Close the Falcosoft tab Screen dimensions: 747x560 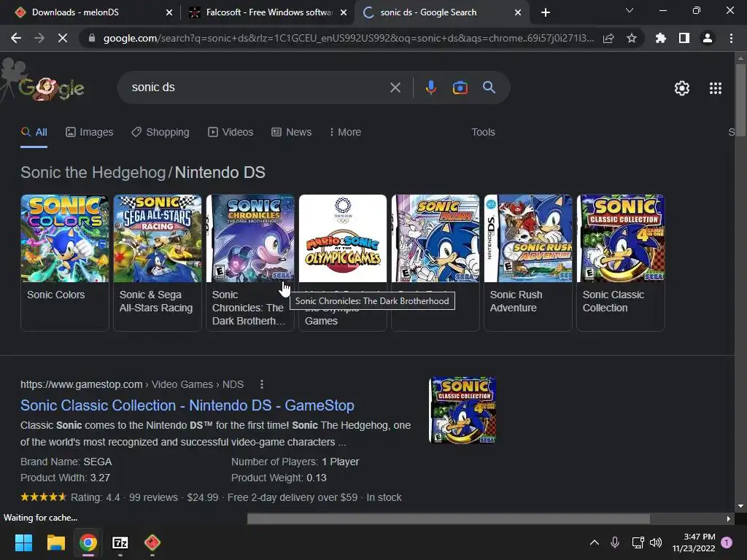pyautogui.click(x=344, y=12)
